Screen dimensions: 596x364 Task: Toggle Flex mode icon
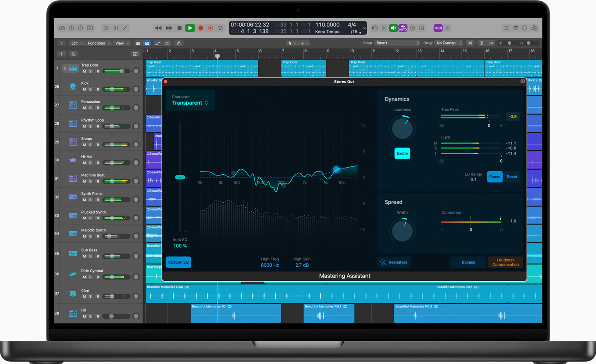point(167,43)
